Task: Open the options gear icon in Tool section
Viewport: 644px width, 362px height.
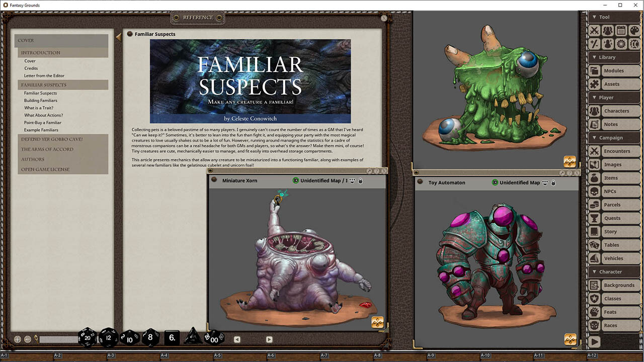Action: point(621,44)
